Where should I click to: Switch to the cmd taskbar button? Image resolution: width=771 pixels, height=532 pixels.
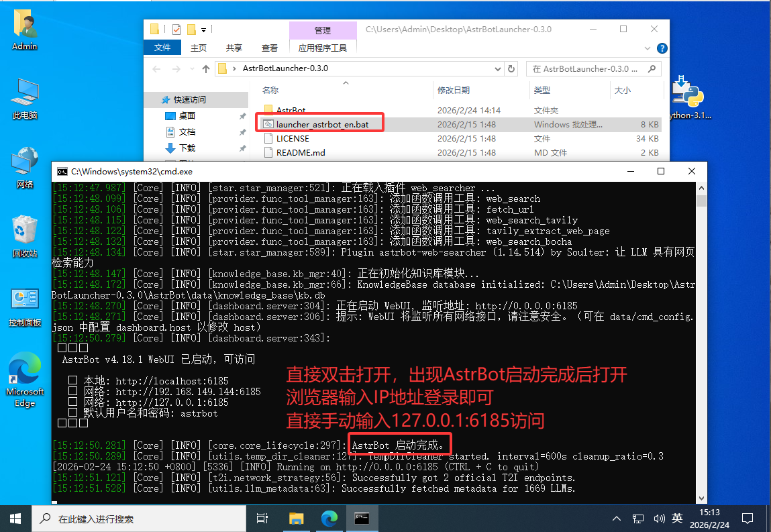coord(362,519)
